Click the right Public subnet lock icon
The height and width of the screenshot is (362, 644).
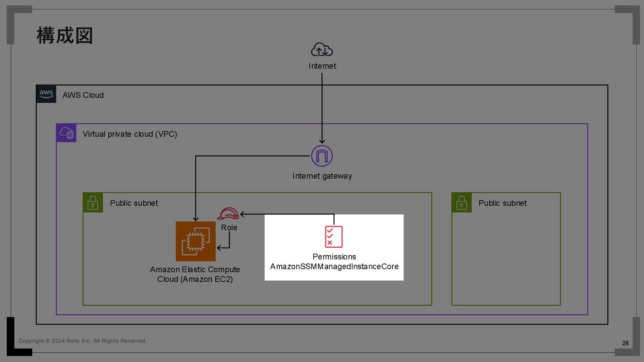pyautogui.click(x=462, y=203)
